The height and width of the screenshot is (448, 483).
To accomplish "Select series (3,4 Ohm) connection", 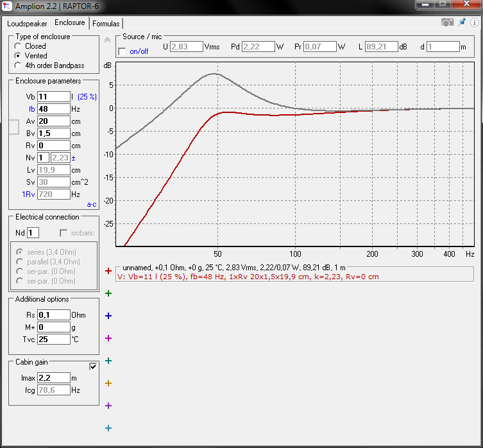I will click(x=46, y=252).
